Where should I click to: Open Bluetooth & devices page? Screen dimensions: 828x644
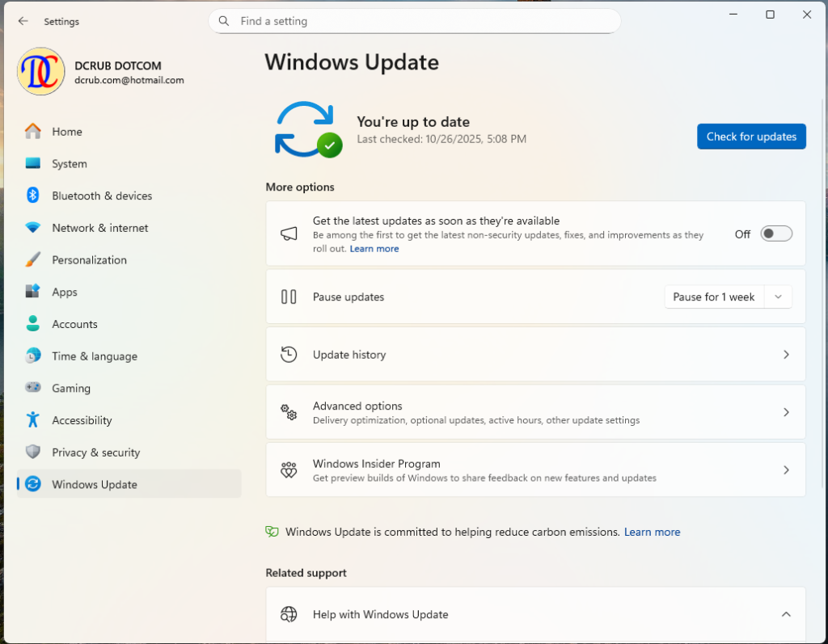click(129, 196)
